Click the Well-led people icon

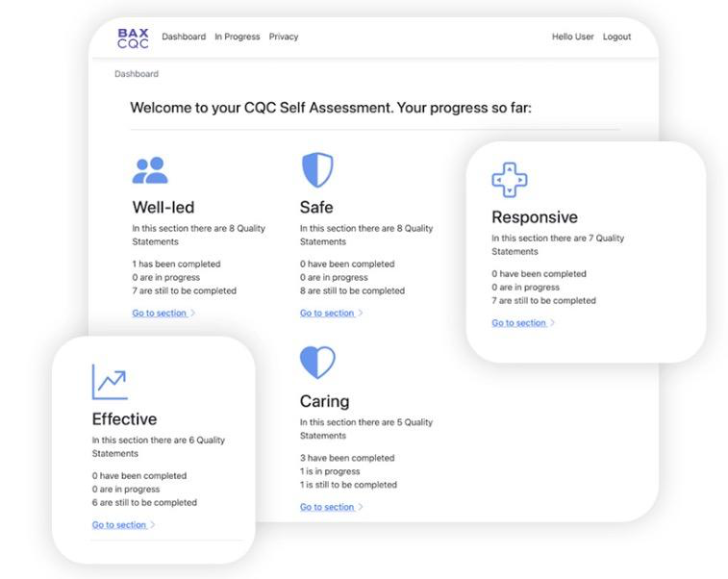[x=149, y=170]
